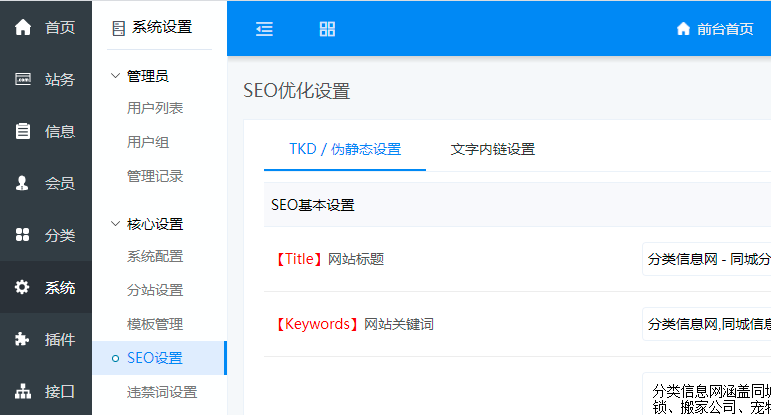Click the 系统 gear icon
Image resolution: width=771 pixels, height=415 pixels.
click(22, 288)
